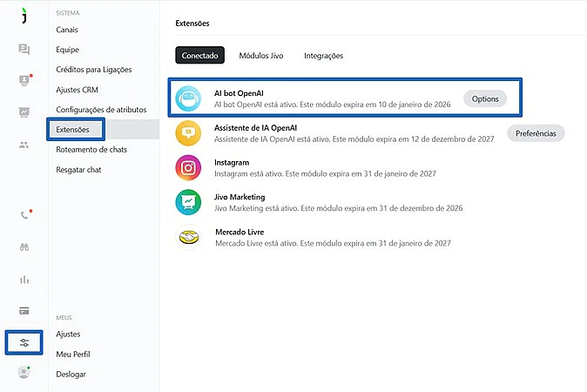Click the user avatar status icon
The width and height of the screenshot is (587, 392).
coord(24,372)
